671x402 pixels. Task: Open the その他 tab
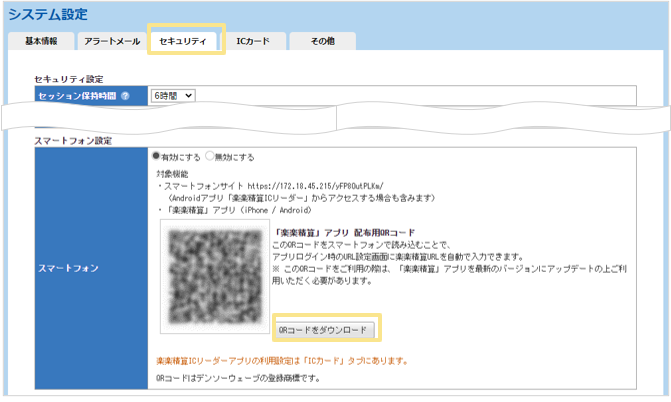(x=322, y=41)
